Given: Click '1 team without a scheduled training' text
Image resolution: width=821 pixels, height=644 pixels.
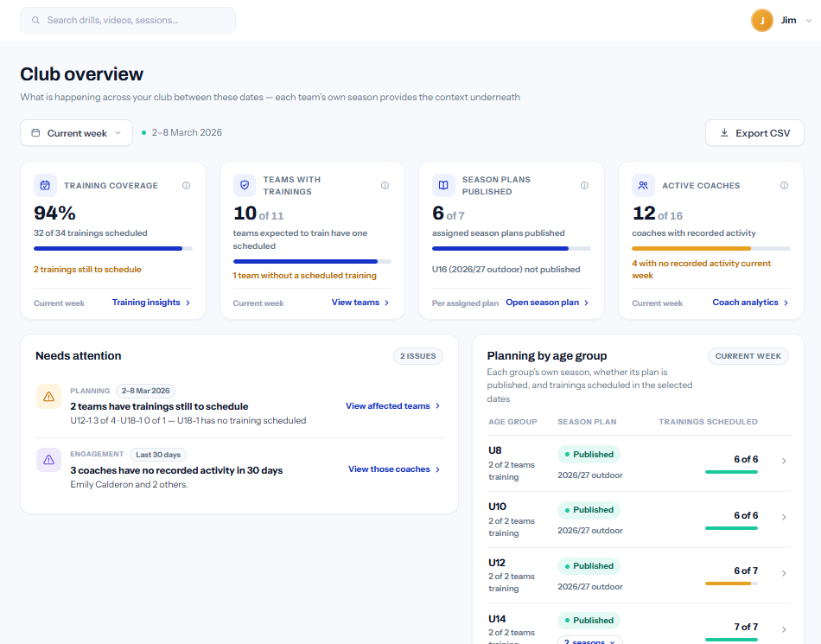Looking at the screenshot, I should pos(305,276).
